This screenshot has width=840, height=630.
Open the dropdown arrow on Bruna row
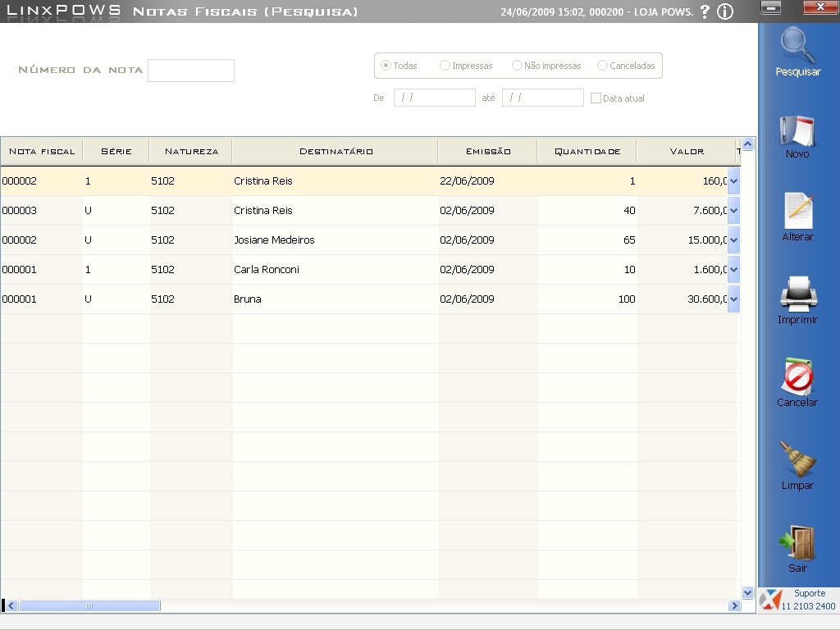coord(733,299)
